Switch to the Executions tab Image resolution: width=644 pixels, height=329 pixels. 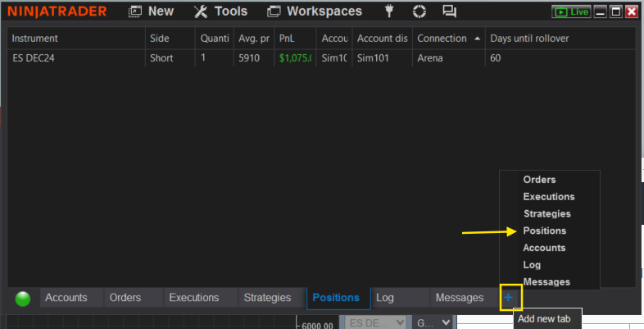click(x=201, y=297)
